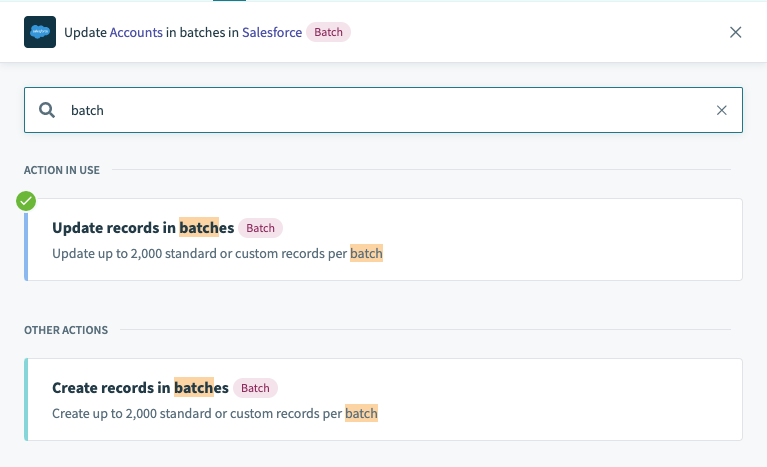Click the green checkmark on the action in use
Image resolution: width=767 pixels, height=467 pixels.
[26, 201]
